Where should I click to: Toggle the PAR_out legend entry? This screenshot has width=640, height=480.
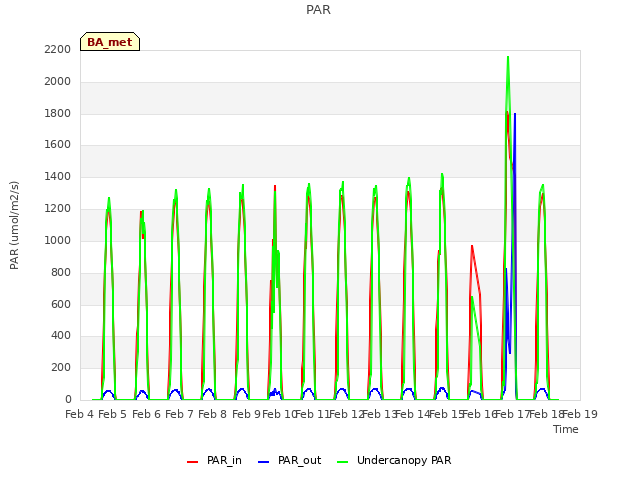pos(290,460)
